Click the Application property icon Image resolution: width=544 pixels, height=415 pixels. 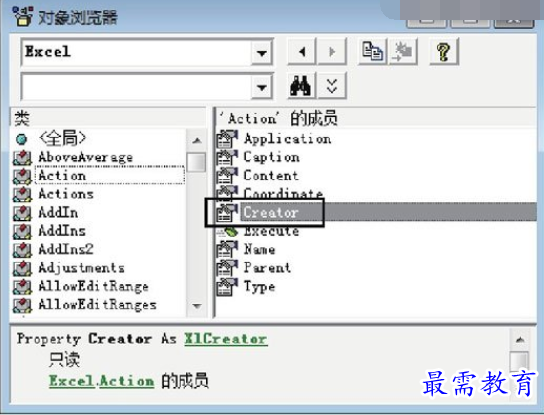pyautogui.click(x=227, y=139)
